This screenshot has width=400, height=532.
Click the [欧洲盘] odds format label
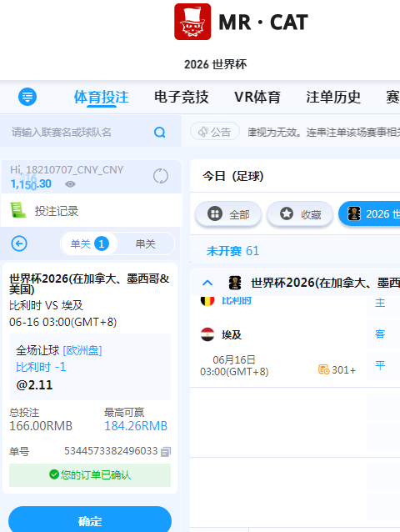82,350
